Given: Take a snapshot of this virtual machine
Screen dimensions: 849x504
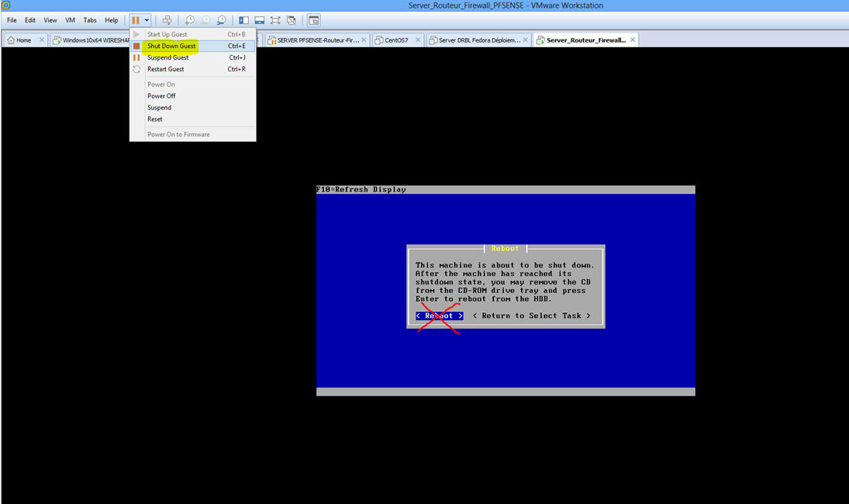Looking at the screenshot, I should coord(189,20).
